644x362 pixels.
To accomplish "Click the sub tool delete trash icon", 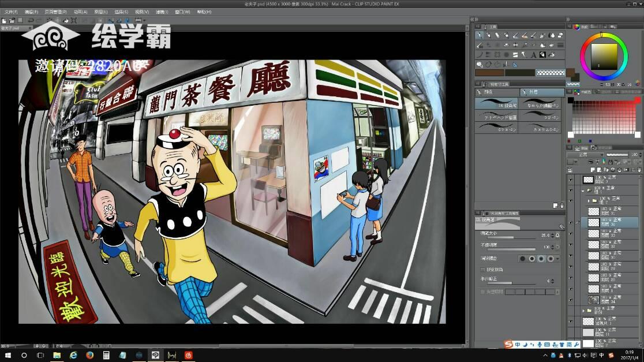I will (x=562, y=205).
